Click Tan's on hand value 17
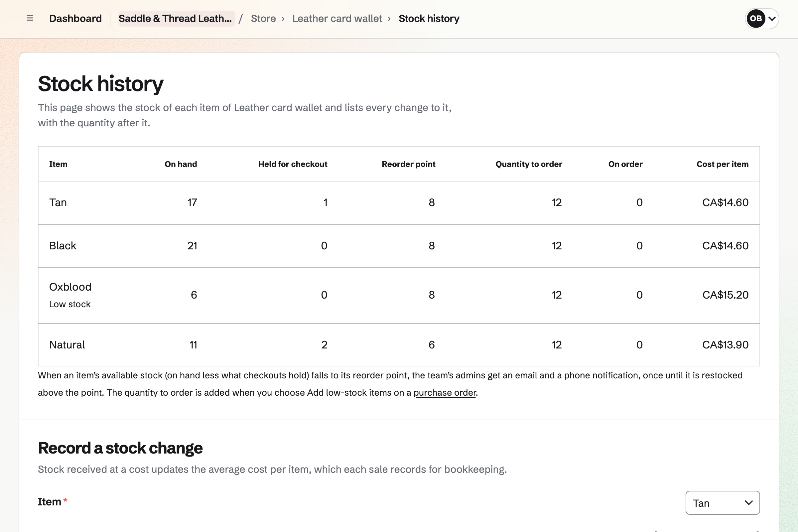 192,202
